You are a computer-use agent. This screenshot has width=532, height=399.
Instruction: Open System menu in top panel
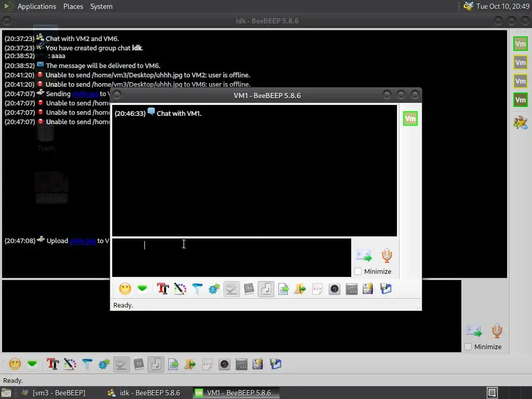point(101,6)
